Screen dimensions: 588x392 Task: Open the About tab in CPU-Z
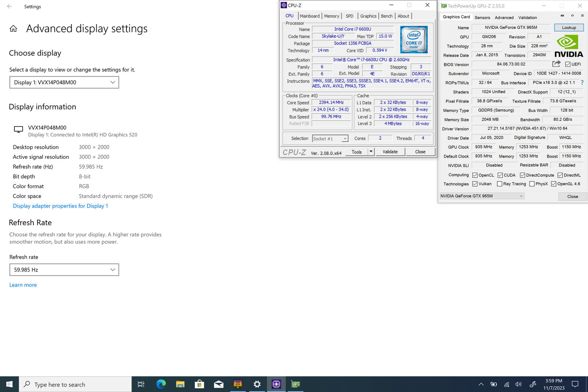point(403,16)
